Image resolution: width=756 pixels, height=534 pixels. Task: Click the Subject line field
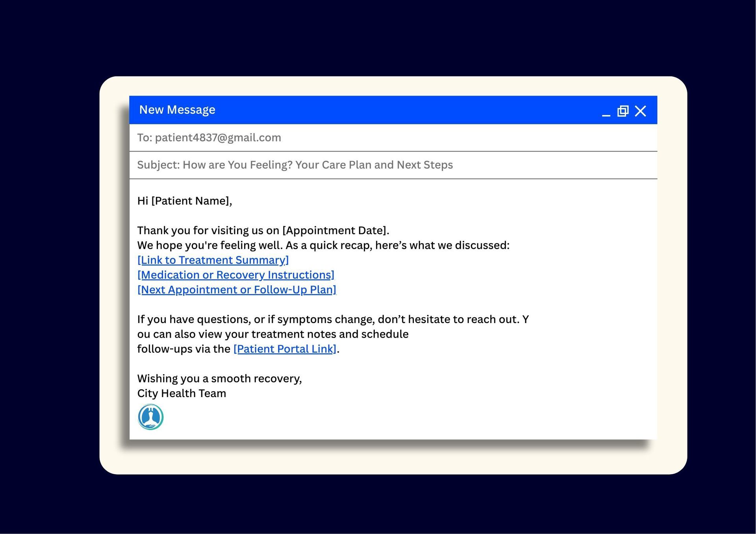tap(295, 165)
